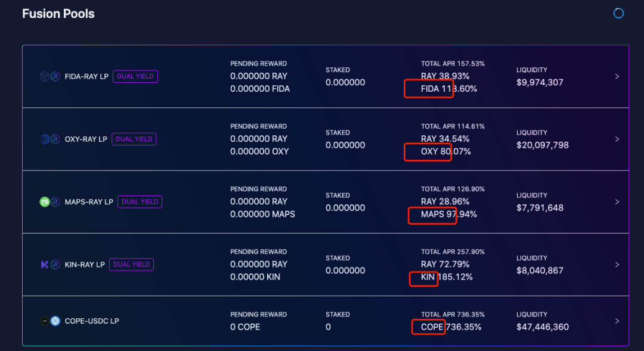Expand the OXY-RAY LP pool chevron
This screenshot has height=351, width=644.
pyautogui.click(x=617, y=139)
